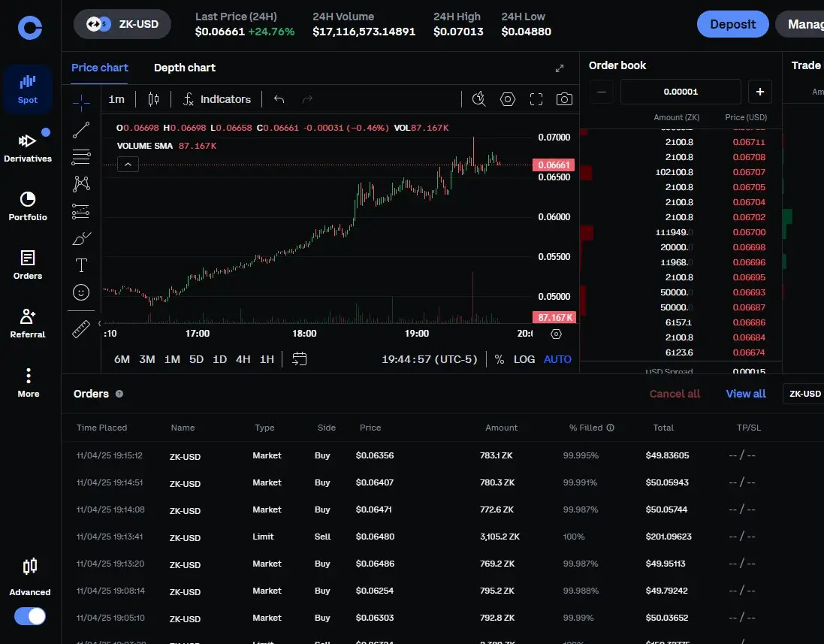Open the Spot trading section
The image size is (824, 644).
28,89
